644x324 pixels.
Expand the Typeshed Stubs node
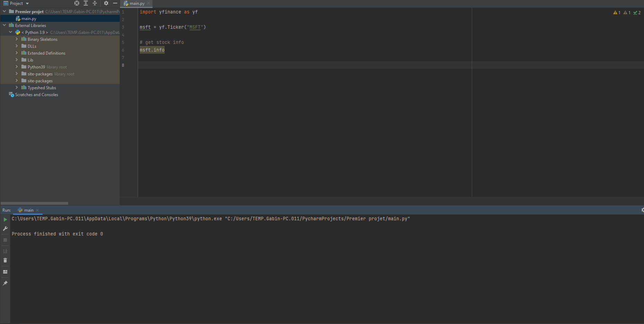tap(17, 87)
